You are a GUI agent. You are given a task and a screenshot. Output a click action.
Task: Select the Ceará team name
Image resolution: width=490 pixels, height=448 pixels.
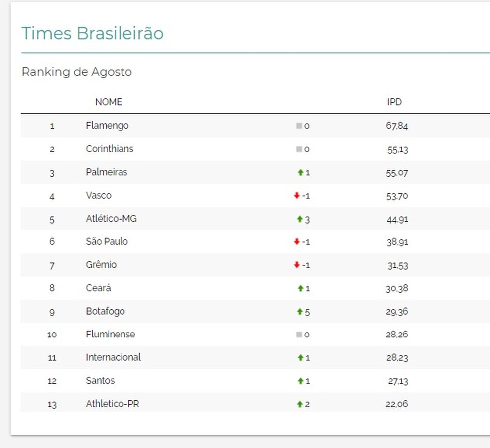pos(98,288)
